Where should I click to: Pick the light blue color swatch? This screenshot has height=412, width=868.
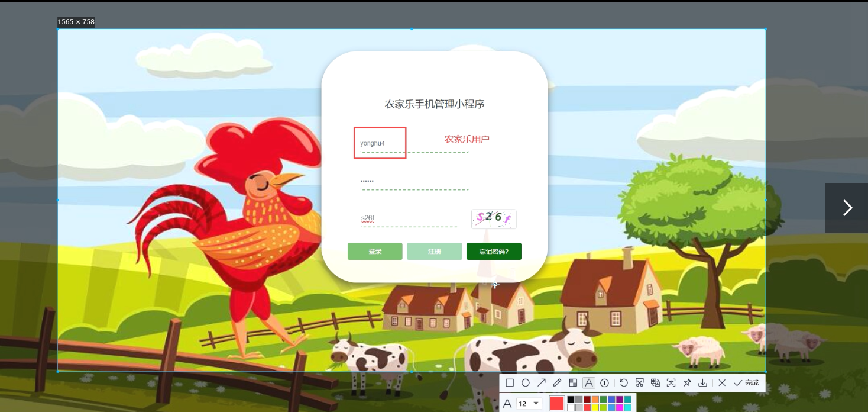pyautogui.click(x=611, y=407)
